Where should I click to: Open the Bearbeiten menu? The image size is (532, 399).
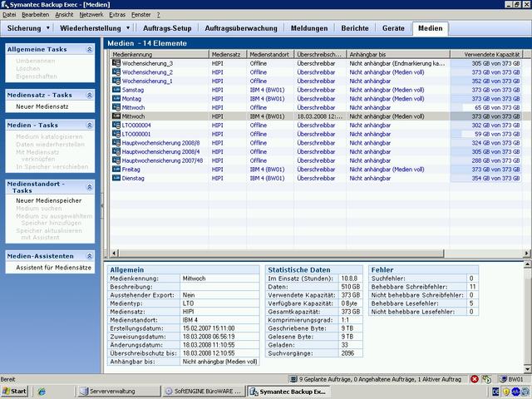35,15
